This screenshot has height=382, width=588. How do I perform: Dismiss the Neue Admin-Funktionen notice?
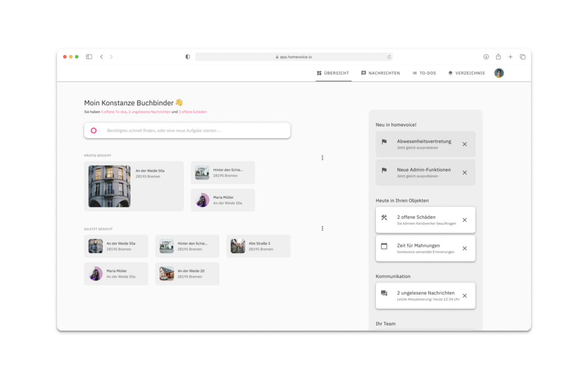[465, 172]
